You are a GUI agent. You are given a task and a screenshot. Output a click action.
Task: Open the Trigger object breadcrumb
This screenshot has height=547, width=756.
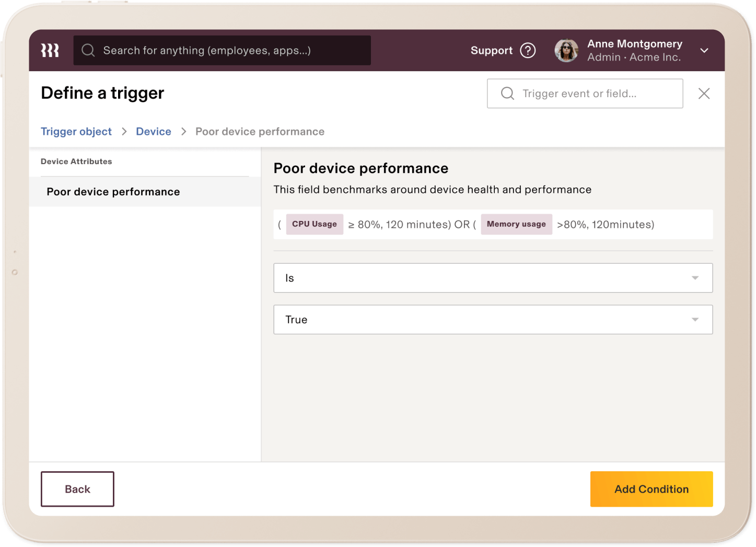[76, 131]
